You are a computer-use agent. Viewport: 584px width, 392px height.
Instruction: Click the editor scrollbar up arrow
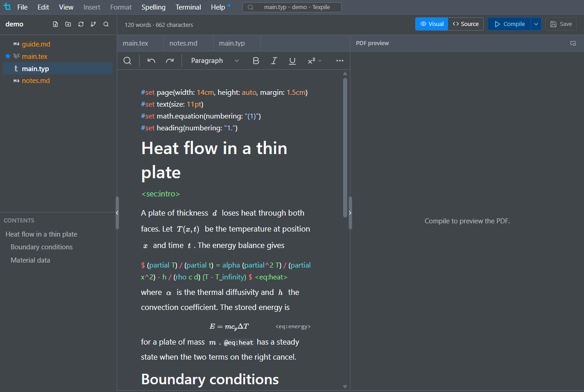[345, 73]
